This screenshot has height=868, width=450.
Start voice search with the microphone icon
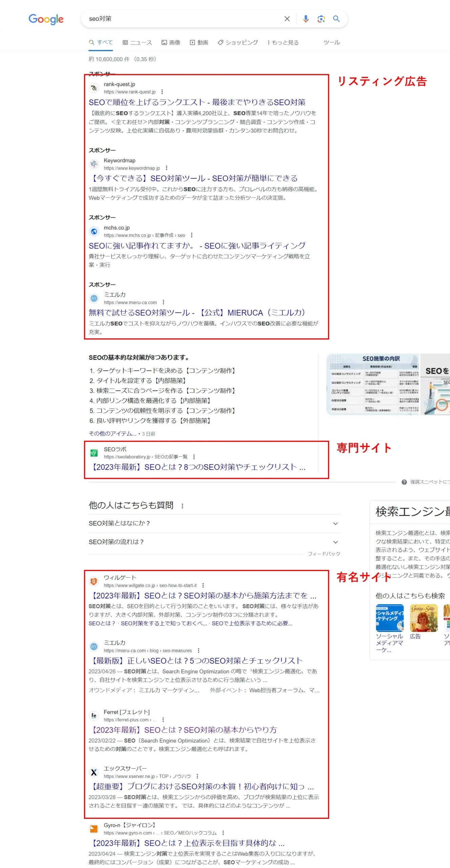(x=306, y=19)
